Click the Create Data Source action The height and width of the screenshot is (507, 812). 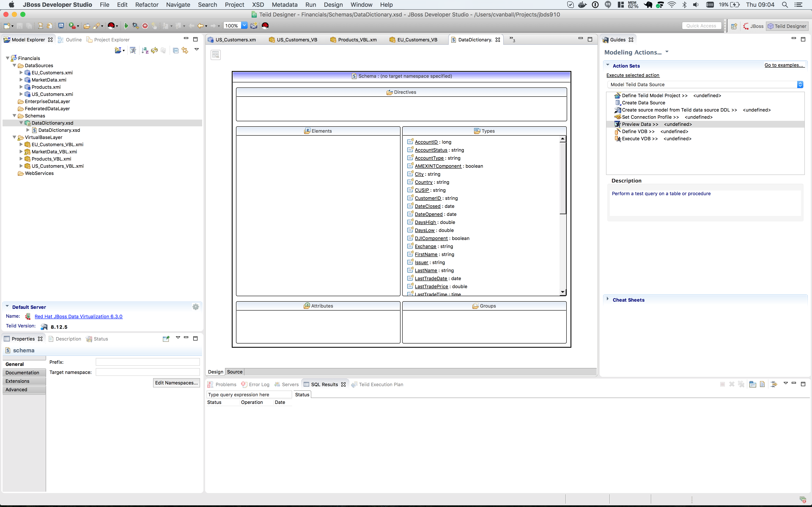[x=643, y=103]
